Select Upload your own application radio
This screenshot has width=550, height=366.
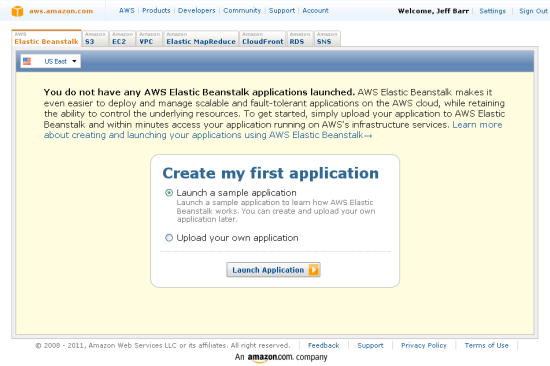pos(169,238)
